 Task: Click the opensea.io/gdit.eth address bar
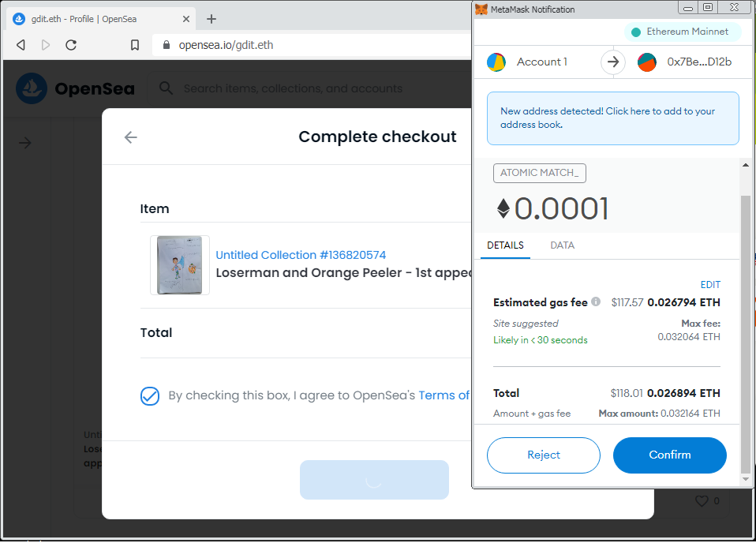311,45
